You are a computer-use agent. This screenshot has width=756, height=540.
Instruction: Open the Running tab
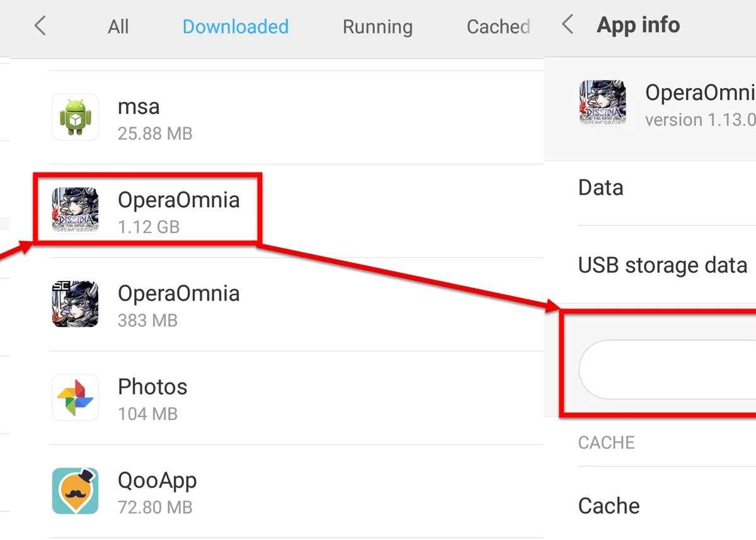377,26
